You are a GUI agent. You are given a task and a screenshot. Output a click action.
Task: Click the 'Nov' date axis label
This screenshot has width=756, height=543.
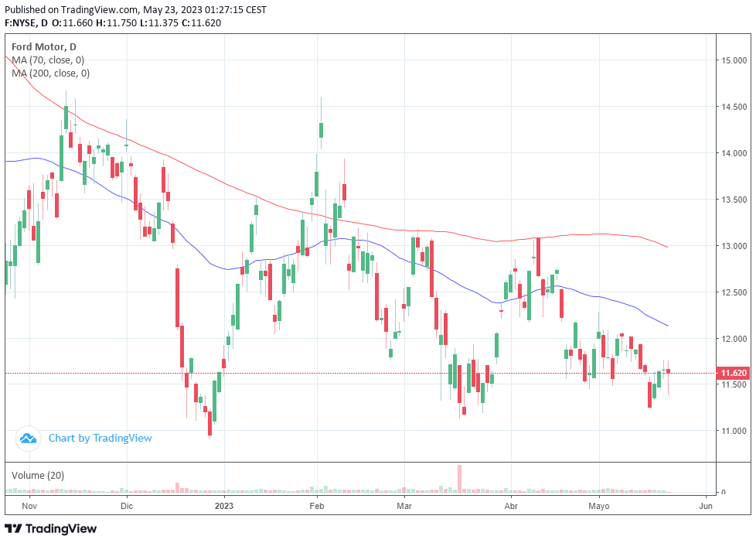29,506
